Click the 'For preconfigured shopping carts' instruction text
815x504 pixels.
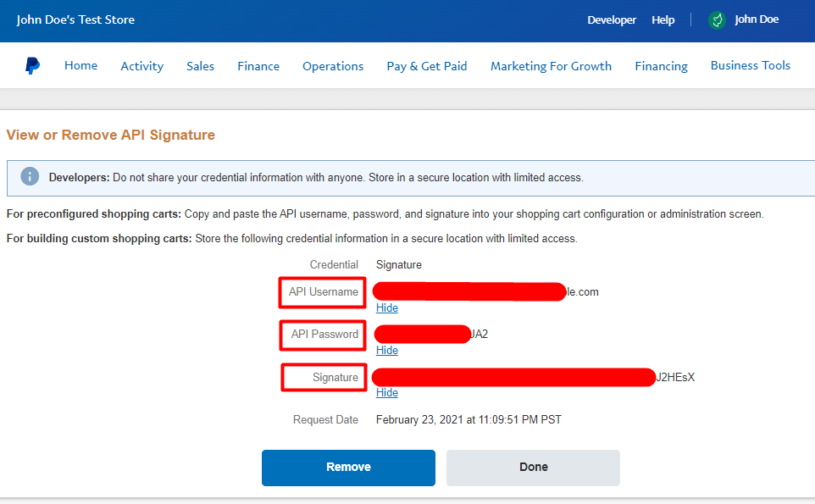point(385,214)
